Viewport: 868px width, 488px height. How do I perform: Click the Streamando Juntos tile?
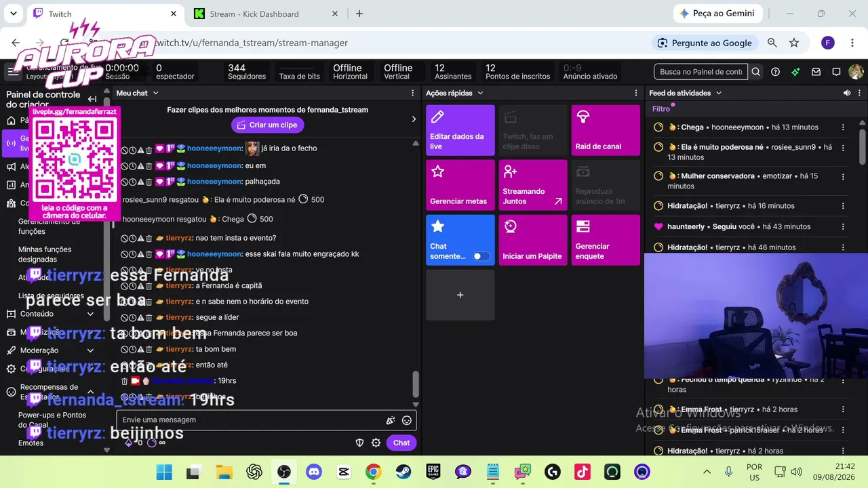click(x=533, y=185)
